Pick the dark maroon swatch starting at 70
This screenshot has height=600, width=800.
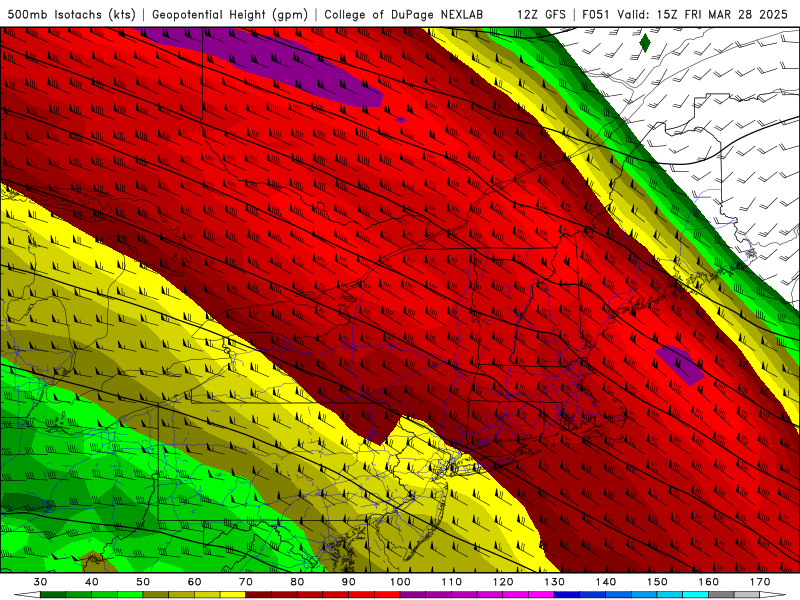[x=259, y=595]
